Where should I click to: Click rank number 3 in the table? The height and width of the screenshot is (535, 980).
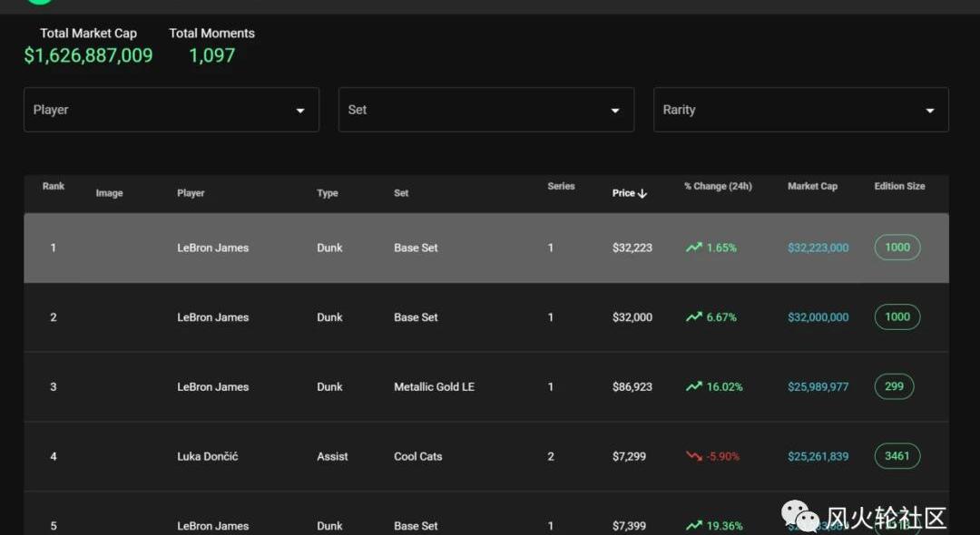pyautogui.click(x=54, y=387)
